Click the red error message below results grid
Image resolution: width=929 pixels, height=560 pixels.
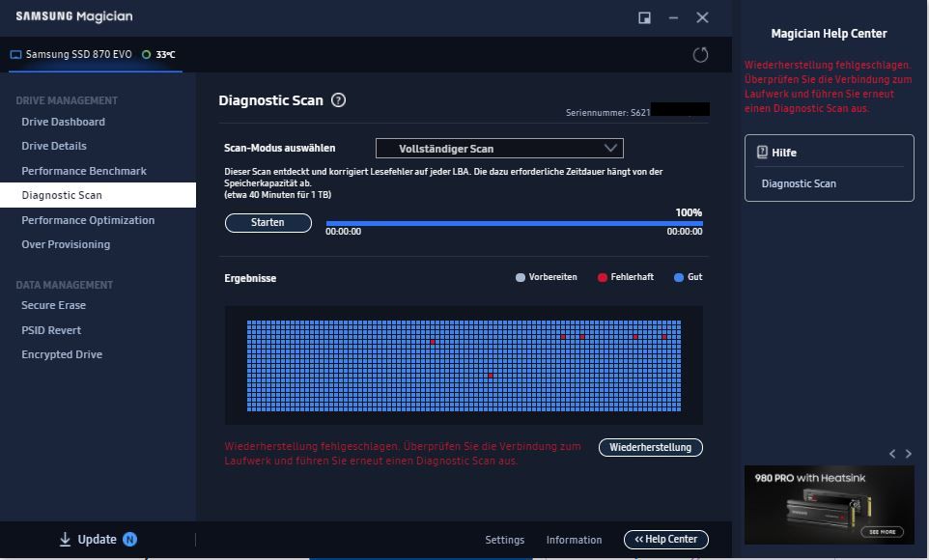point(403,454)
